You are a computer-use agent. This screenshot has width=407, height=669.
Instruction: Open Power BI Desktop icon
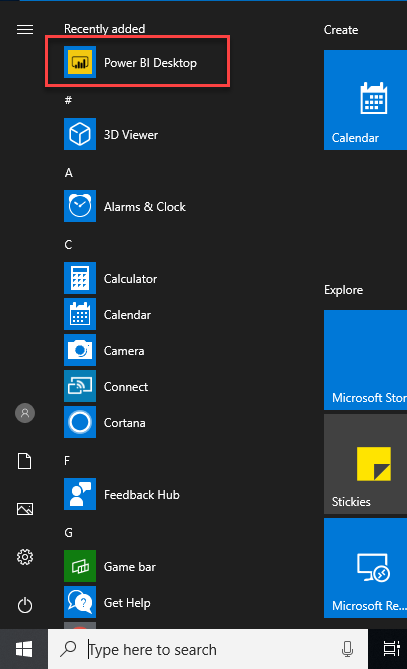(x=80, y=62)
